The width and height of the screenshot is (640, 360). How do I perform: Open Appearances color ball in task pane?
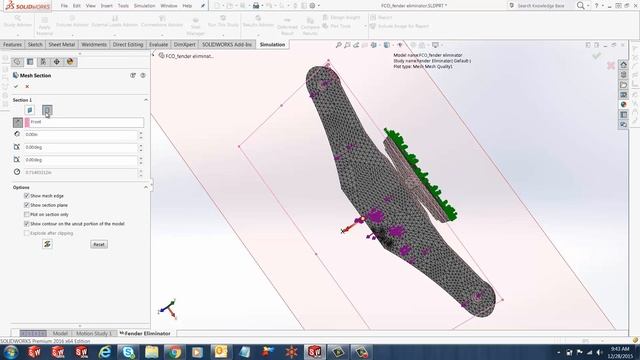623,105
